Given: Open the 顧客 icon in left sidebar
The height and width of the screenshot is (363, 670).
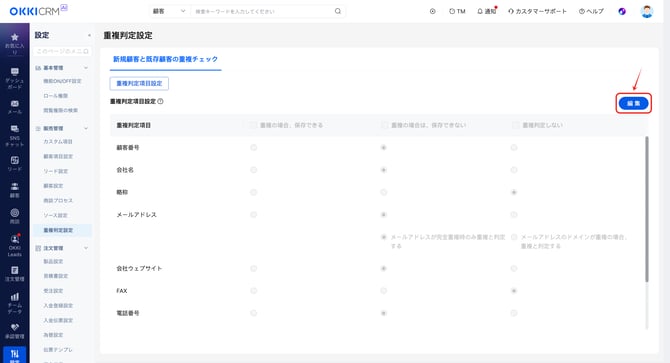Looking at the screenshot, I should tap(15, 186).
